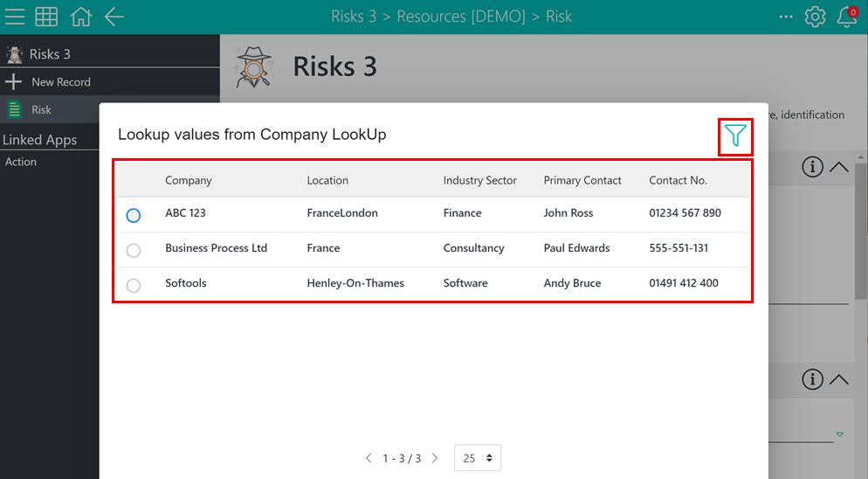Sort by the Industry Sector column header
The width and height of the screenshot is (868, 479).
pos(480,180)
